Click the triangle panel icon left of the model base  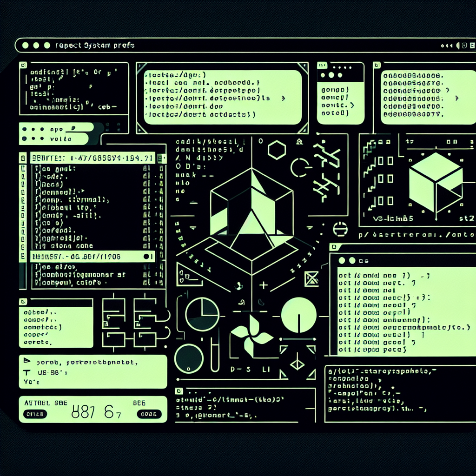(x=190, y=274)
